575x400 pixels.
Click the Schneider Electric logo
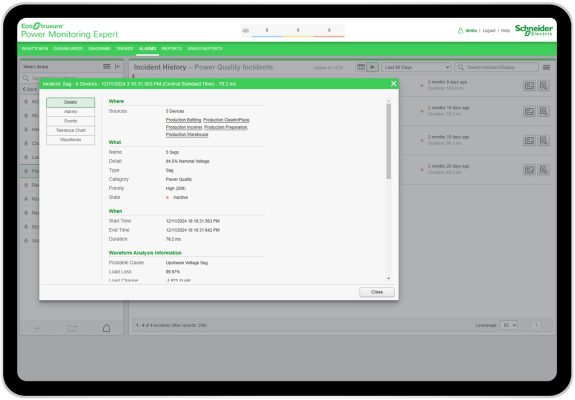point(534,30)
